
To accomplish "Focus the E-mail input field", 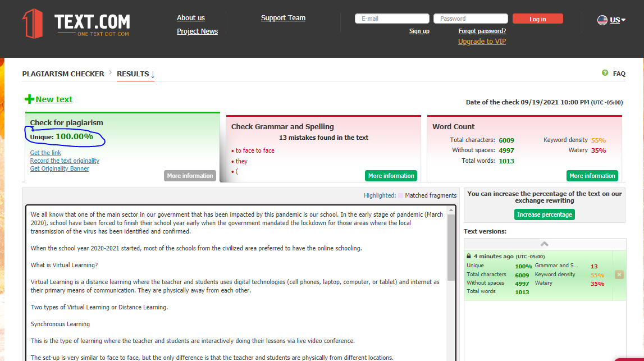I will click(392, 19).
